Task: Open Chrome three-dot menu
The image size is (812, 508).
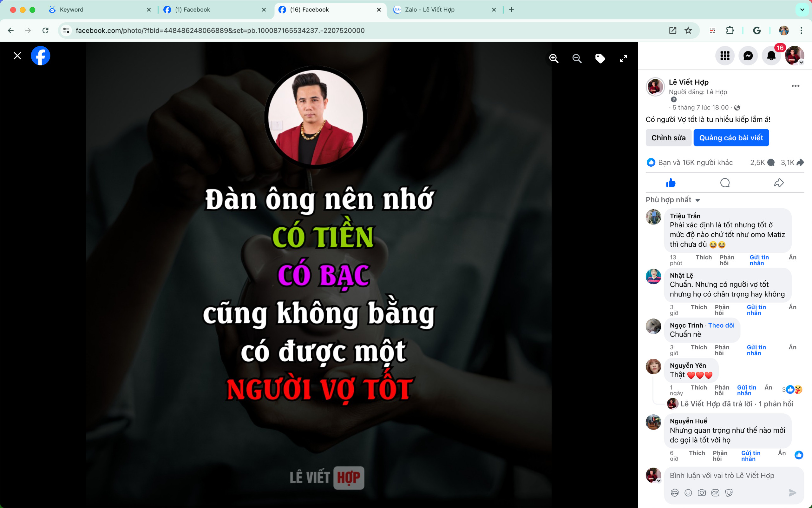Action: [801, 30]
